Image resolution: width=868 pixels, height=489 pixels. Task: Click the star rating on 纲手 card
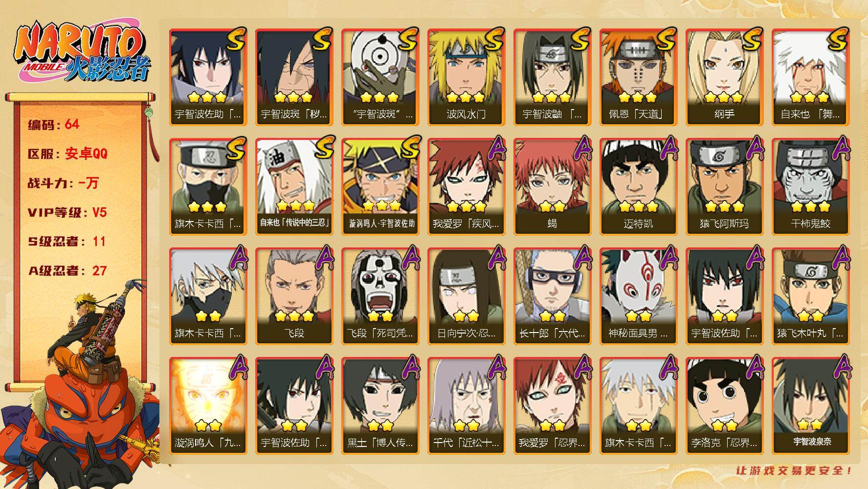pyautogui.click(x=724, y=97)
